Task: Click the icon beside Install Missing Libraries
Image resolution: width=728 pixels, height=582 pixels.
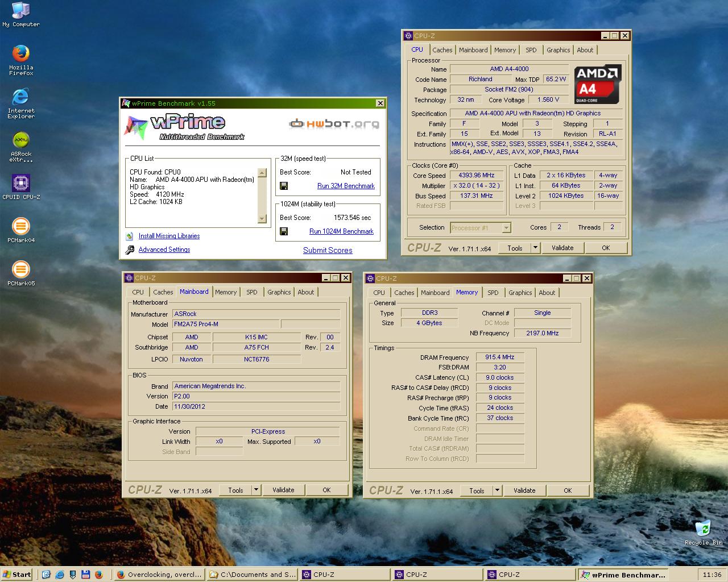Action: [x=130, y=236]
